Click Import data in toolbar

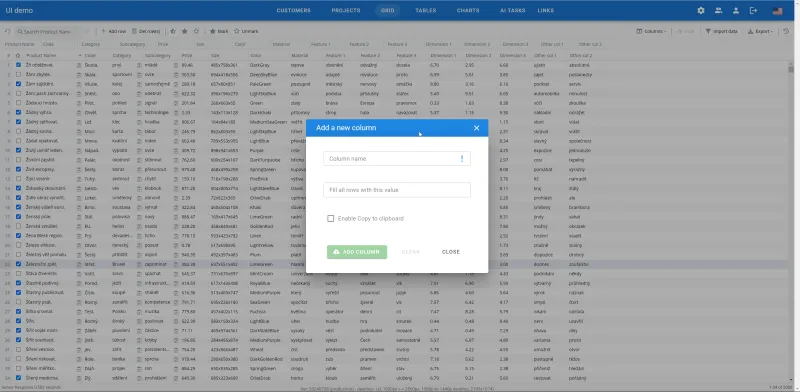721,31
